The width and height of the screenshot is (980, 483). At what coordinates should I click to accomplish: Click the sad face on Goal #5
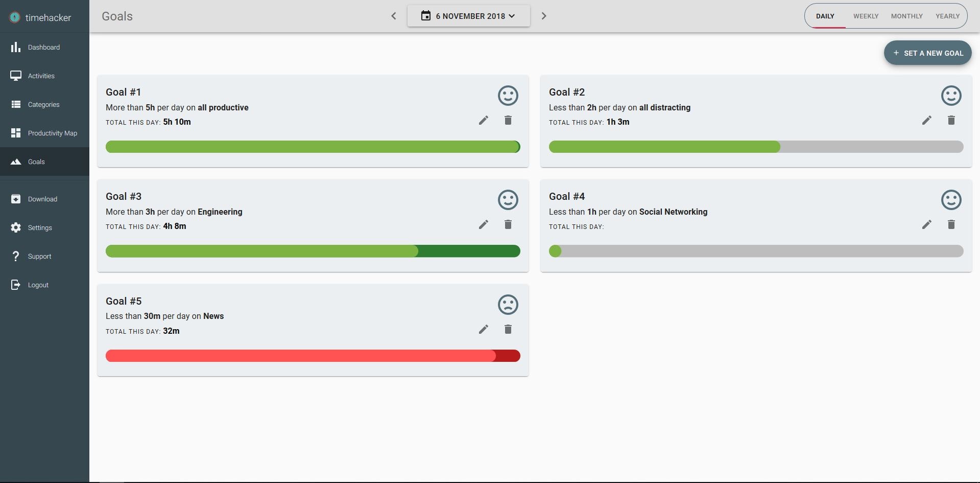pos(508,305)
